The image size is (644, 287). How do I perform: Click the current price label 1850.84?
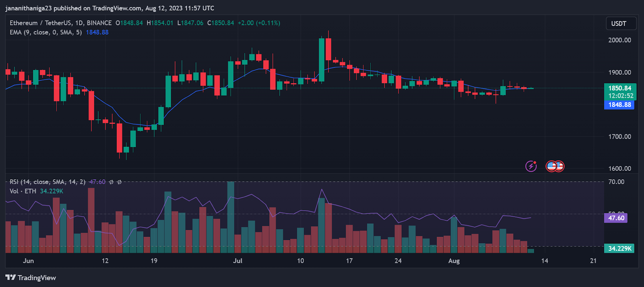tap(620, 88)
